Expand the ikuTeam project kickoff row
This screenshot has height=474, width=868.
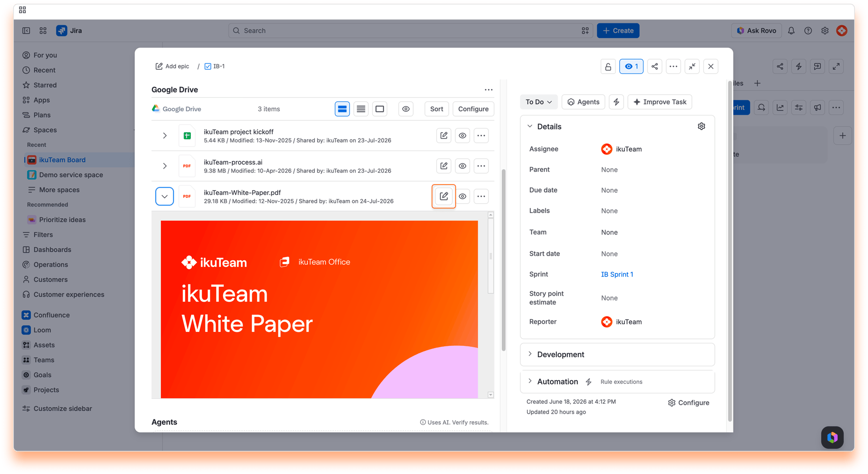pyautogui.click(x=165, y=136)
